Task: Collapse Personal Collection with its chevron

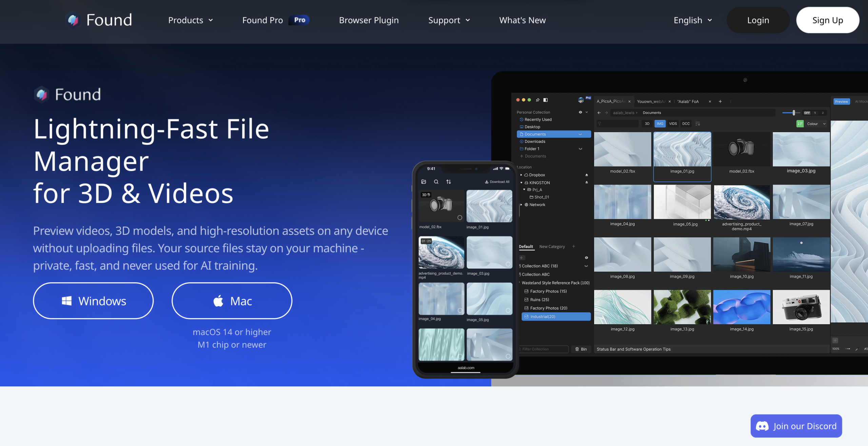Action: pyautogui.click(x=587, y=112)
